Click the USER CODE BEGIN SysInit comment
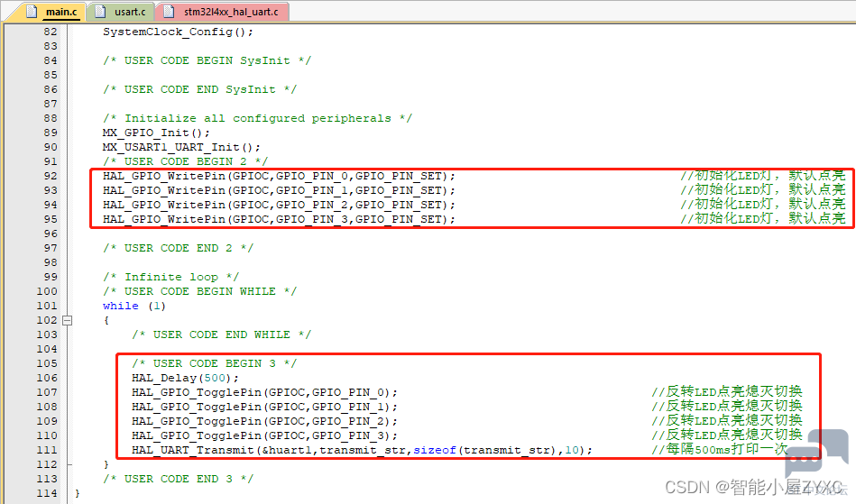The height and width of the screenshot is (504, 856). pyautogui.click(x=207, y=60)
